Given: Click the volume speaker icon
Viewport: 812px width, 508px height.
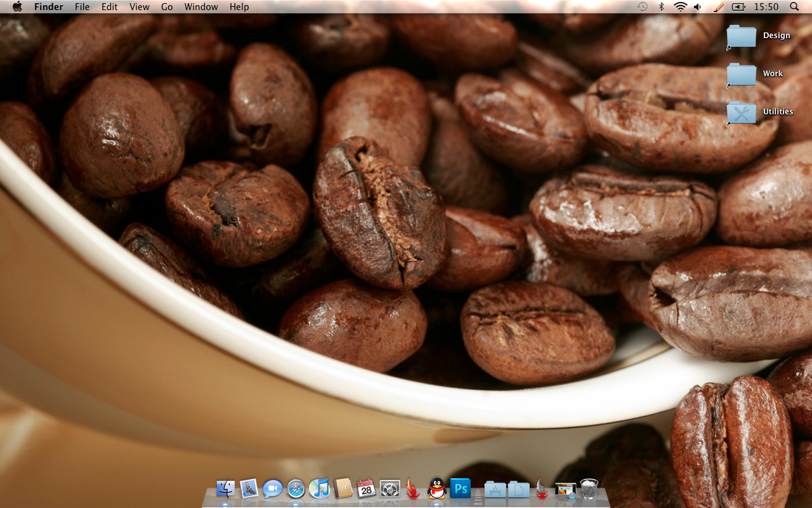Looking at the screenshot, I should [698, 6].
